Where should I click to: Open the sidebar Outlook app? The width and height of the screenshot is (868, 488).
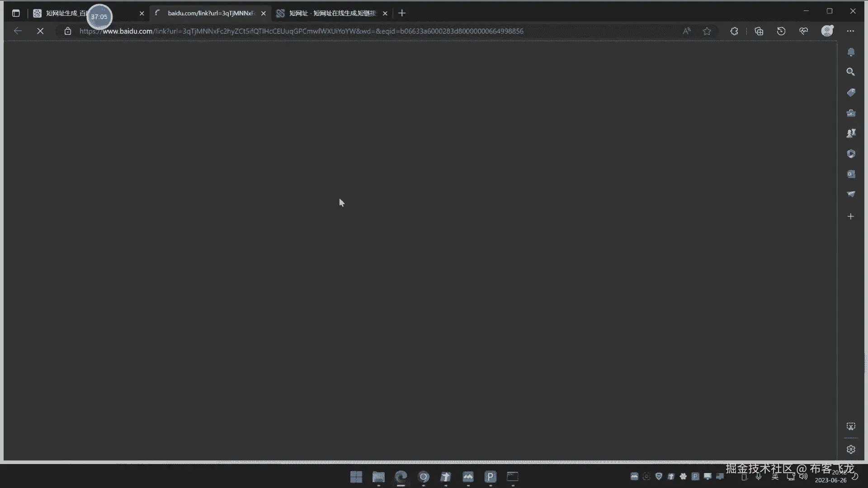click(x=851, y=174)
